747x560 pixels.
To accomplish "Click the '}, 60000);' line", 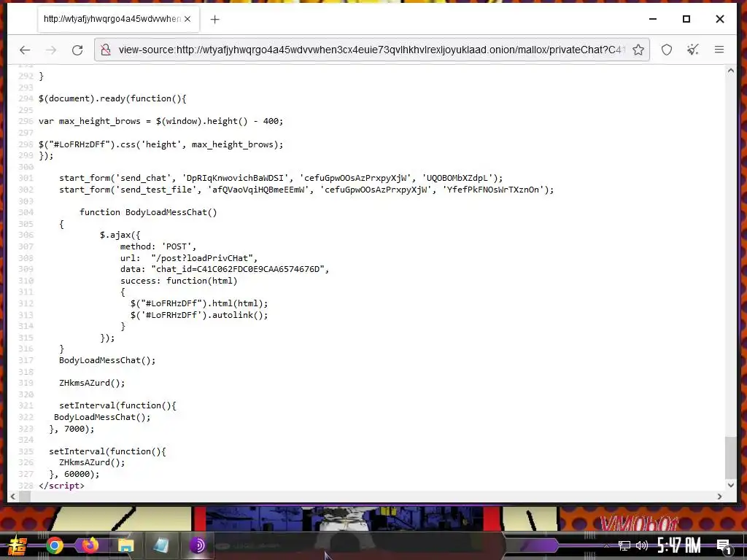I will point(74,474).
